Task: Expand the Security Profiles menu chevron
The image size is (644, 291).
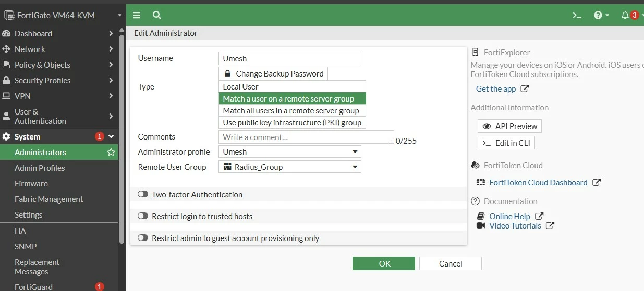Action: click(111, 80)
